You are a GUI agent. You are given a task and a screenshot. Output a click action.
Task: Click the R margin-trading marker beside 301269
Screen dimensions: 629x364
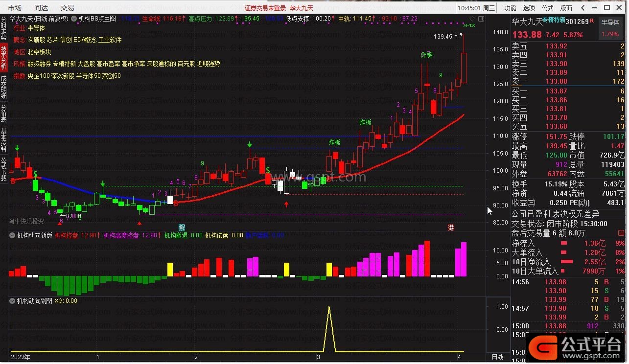592,21
